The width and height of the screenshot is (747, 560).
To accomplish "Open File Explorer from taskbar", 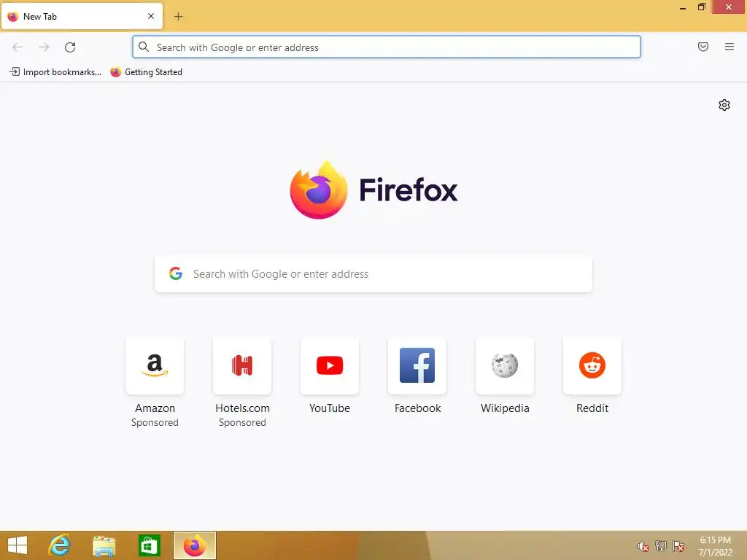I will coord(104,545).
